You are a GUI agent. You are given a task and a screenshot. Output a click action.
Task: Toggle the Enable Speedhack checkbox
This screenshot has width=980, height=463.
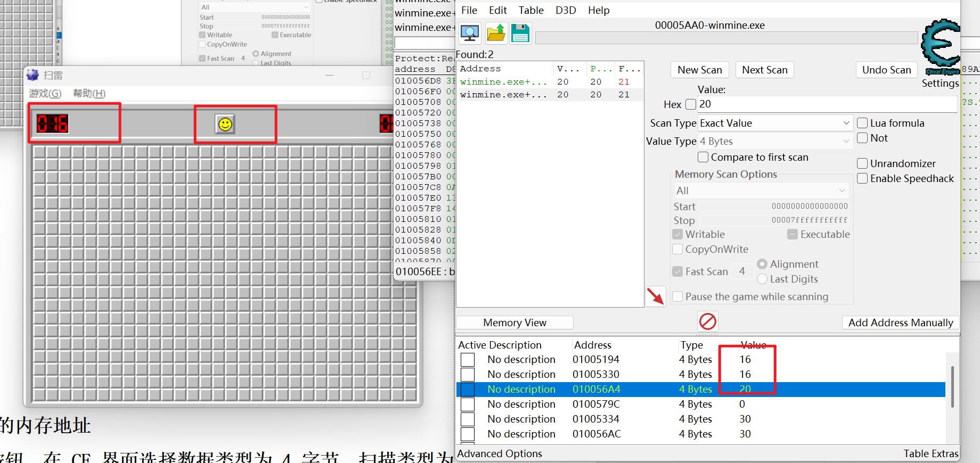coord(862,178)
